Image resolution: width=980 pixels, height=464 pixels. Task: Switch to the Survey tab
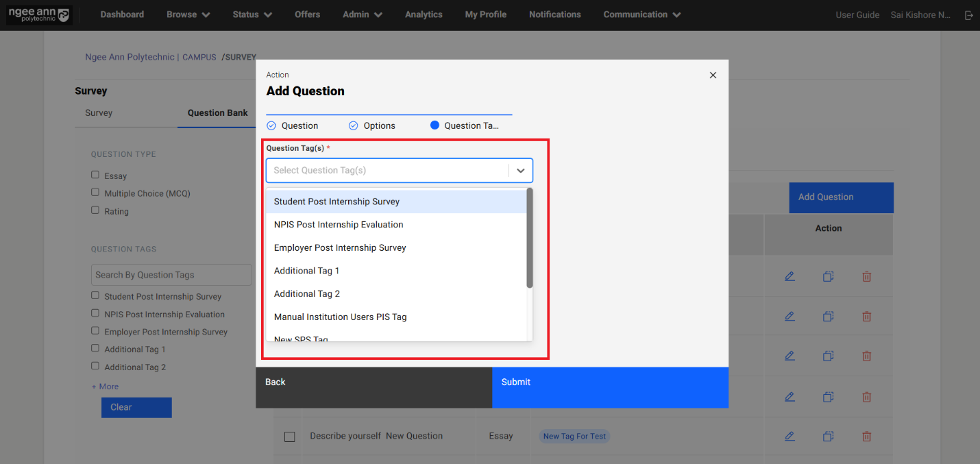point(99,113)
